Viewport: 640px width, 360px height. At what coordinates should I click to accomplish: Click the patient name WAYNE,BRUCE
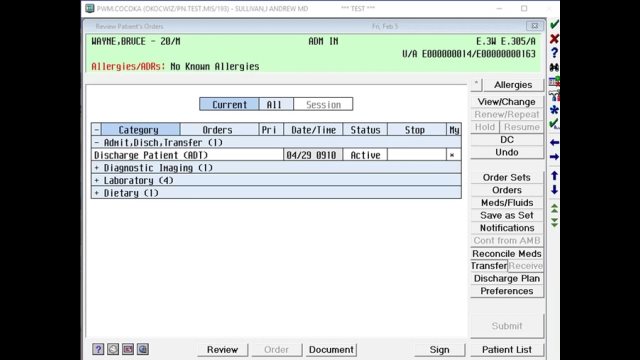click(118, 41)
